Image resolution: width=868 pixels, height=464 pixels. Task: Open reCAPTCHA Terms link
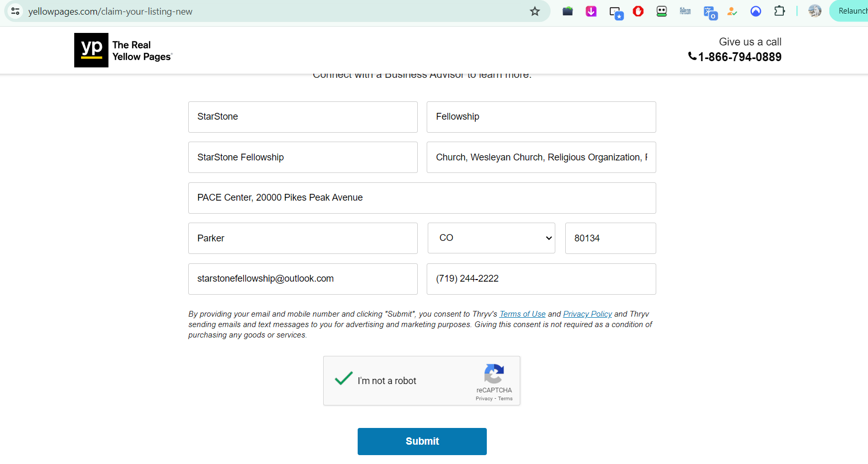505,399
